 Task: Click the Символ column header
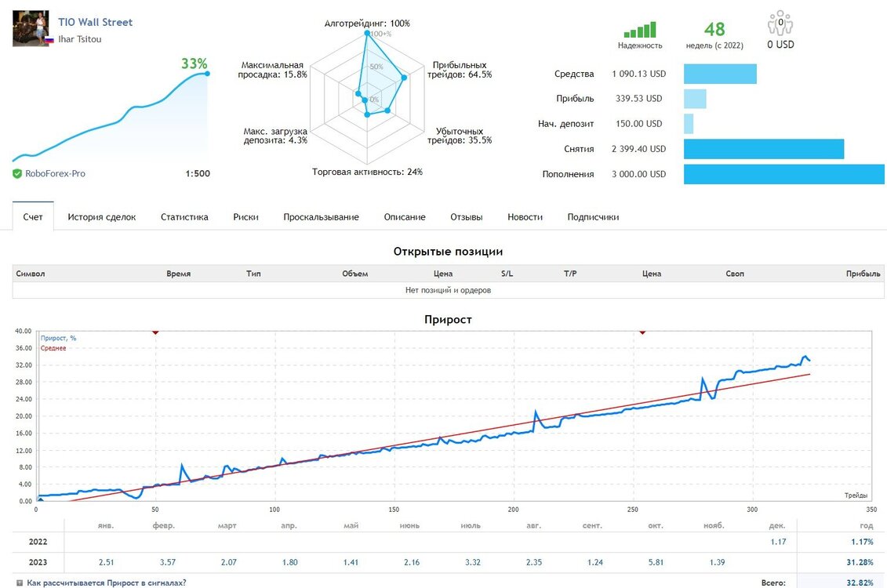[x=31, y=274]
